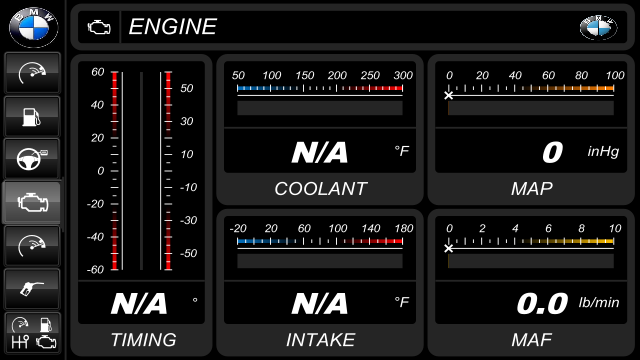Open the combined four-icon overview page

coord(32,333)
